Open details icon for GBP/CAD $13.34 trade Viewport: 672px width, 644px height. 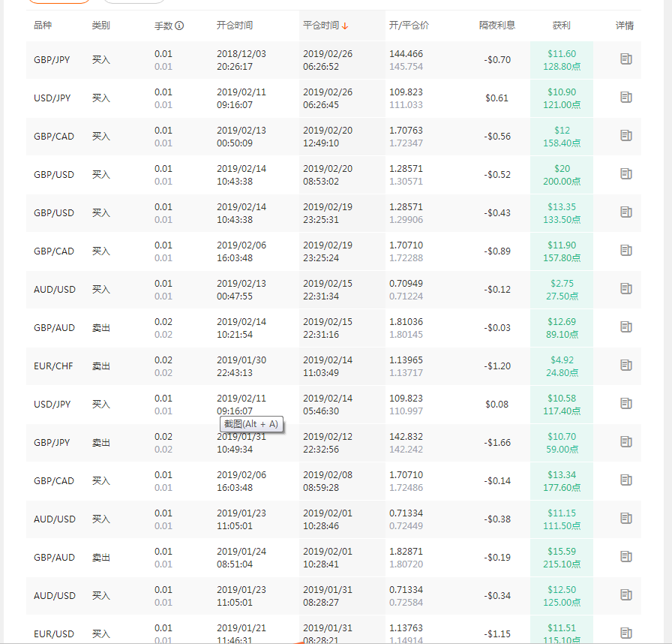click(x=626, y=480)
